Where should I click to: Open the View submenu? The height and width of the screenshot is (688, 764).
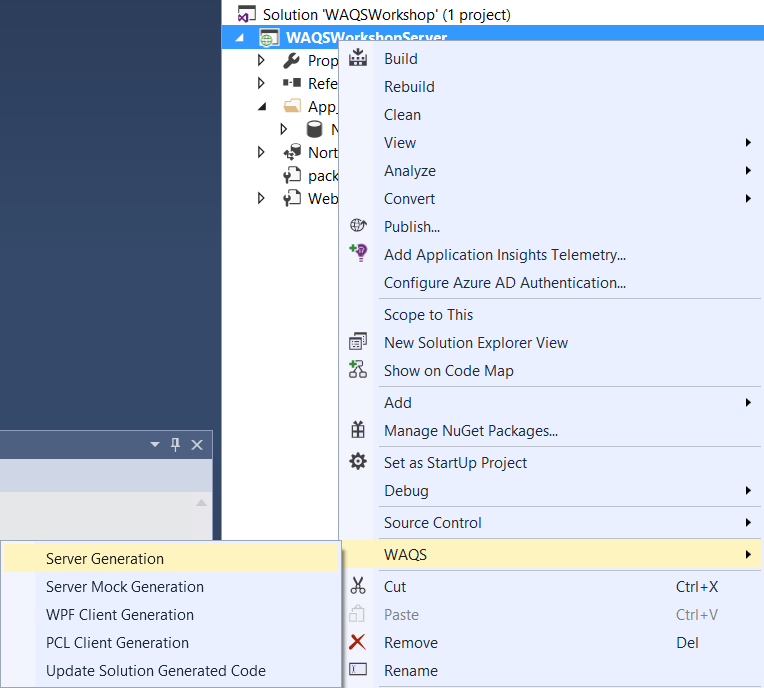pos(551,143)
